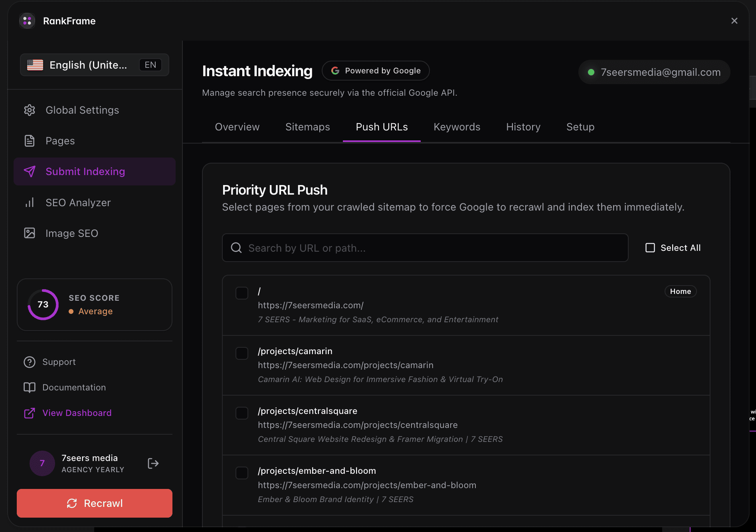Click the Documentation book icon
This screenshot has height=532, width=756.
30,388
